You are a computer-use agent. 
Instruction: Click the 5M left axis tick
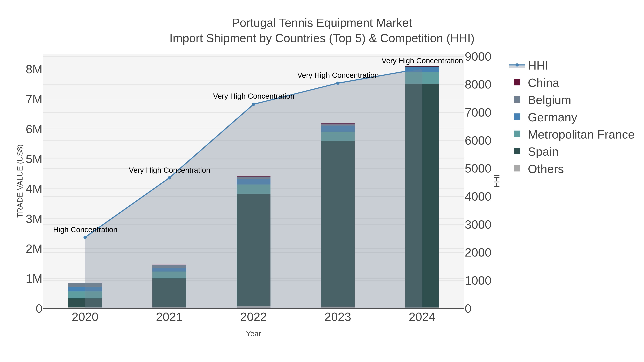point(34,159)
